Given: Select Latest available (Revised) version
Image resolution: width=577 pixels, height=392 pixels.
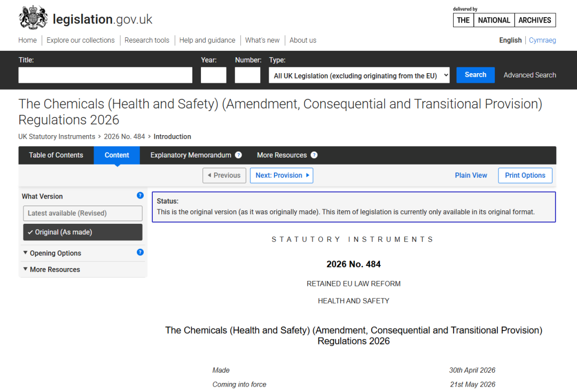Looking at the screenshot, I should point(83,213).
